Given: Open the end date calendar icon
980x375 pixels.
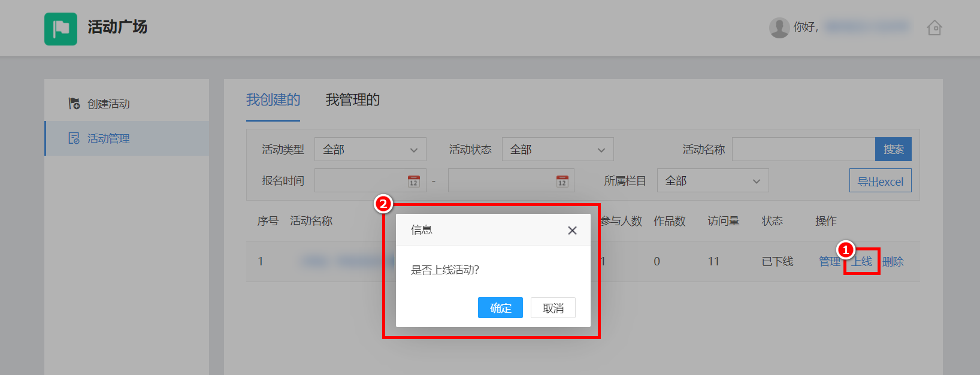Looking at the screenshot, I should (561, 181).
